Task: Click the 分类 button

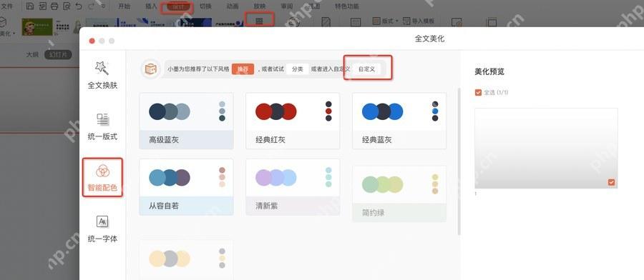Action: pos(298,69)
